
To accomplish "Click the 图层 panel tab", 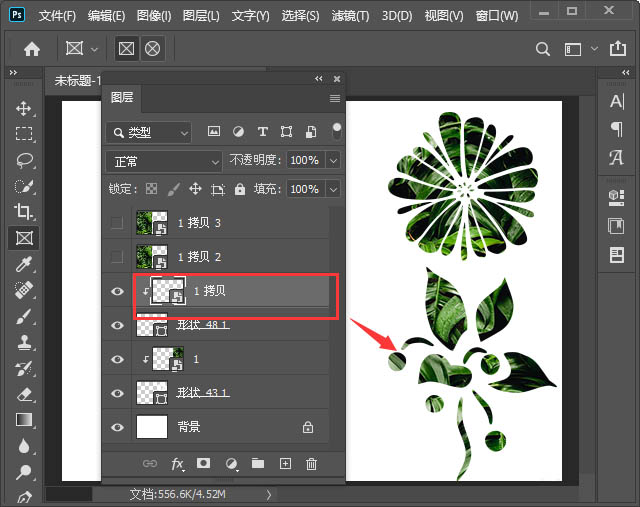I will point(122,98).
